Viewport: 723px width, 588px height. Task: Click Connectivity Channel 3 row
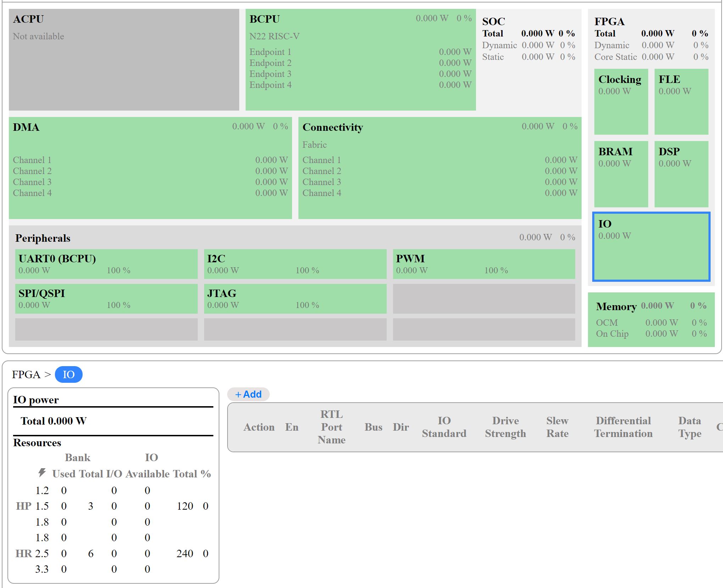point(440,182)
